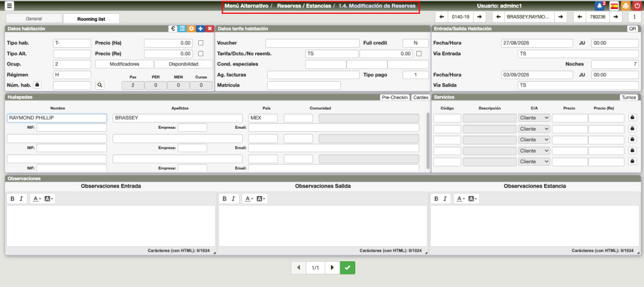644x287 pixels.
Task: Open the Pre-Checkin button in Huéspedes
Action: [x=394, y=97]
